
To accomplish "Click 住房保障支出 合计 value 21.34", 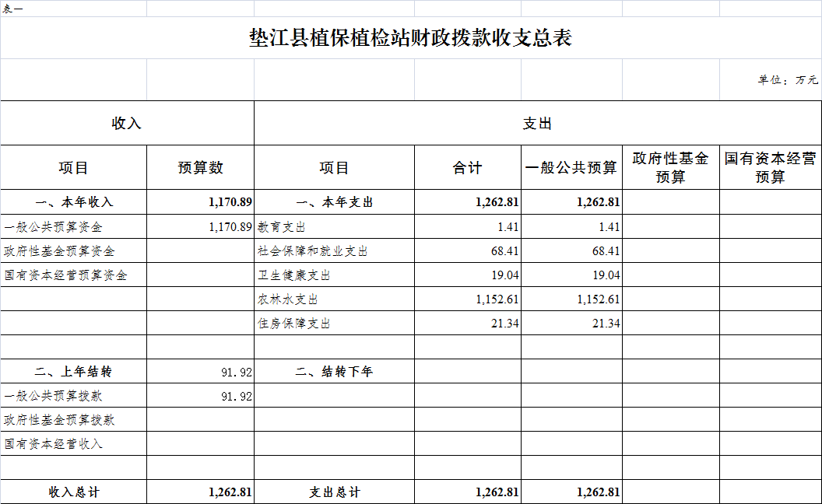I will click(505, 324).
